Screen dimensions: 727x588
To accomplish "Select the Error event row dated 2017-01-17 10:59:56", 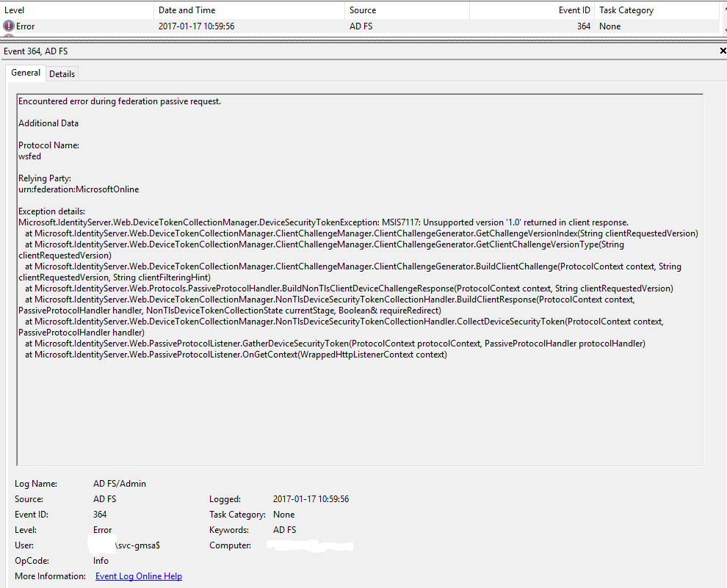I will coord(359,26).
